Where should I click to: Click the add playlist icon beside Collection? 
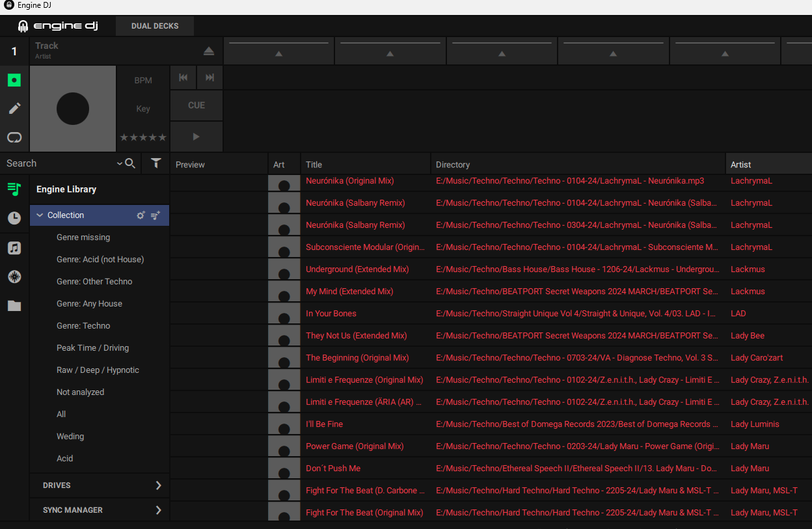(x=156, y=215)
